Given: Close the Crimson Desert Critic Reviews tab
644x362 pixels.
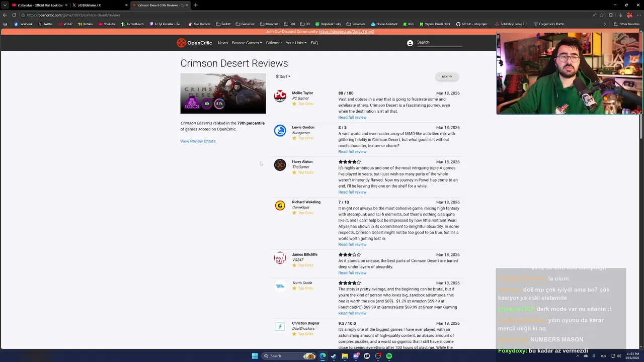Looking at the screenshot, I should 187,5.
